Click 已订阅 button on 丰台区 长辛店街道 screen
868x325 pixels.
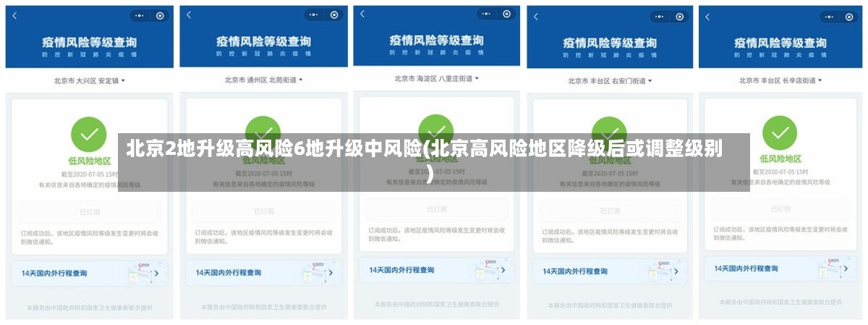coord(781,209)
